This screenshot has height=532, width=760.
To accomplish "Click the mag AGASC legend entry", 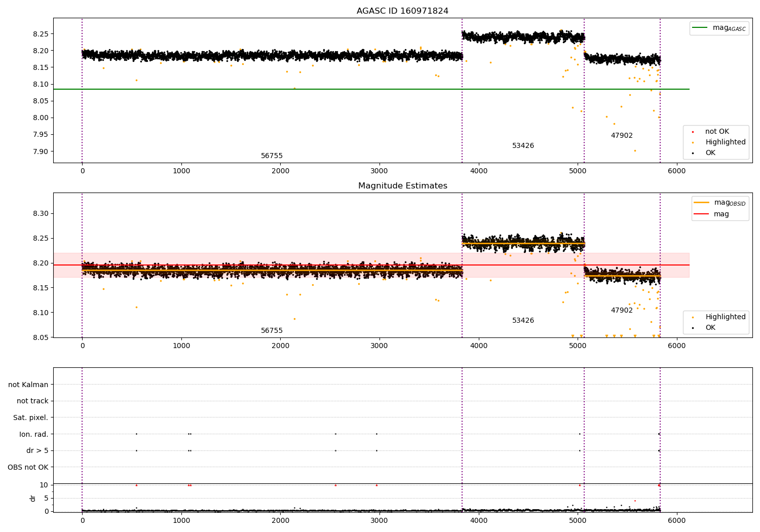I will click(719, 28).
